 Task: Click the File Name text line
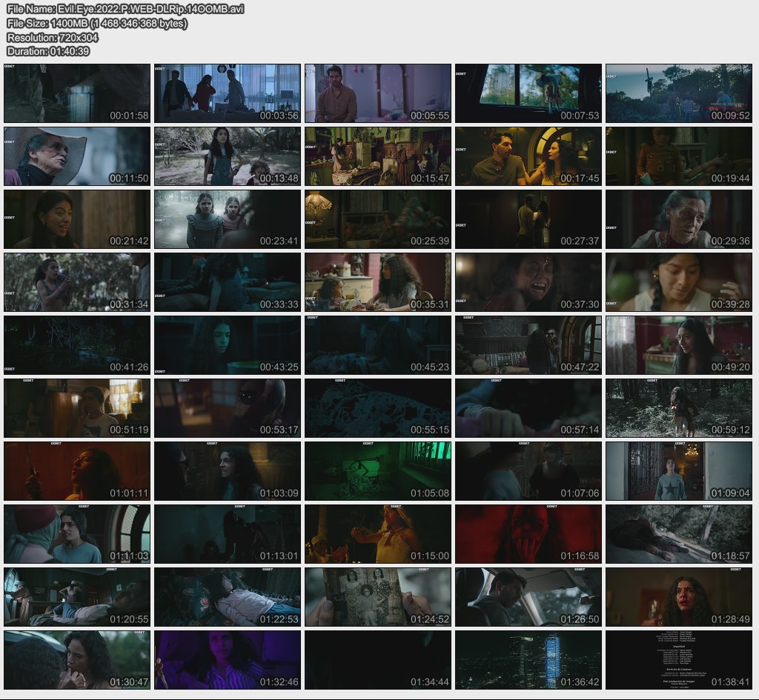click(125, 9)
